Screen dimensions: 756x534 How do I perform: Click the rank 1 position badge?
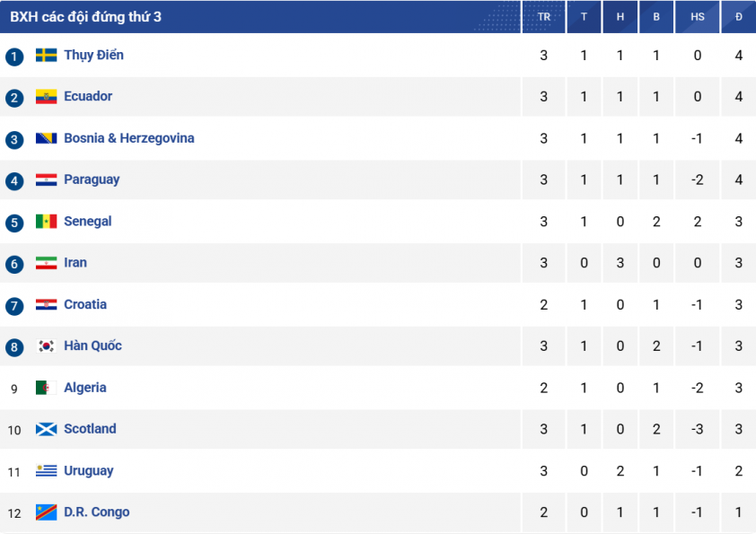14,57
